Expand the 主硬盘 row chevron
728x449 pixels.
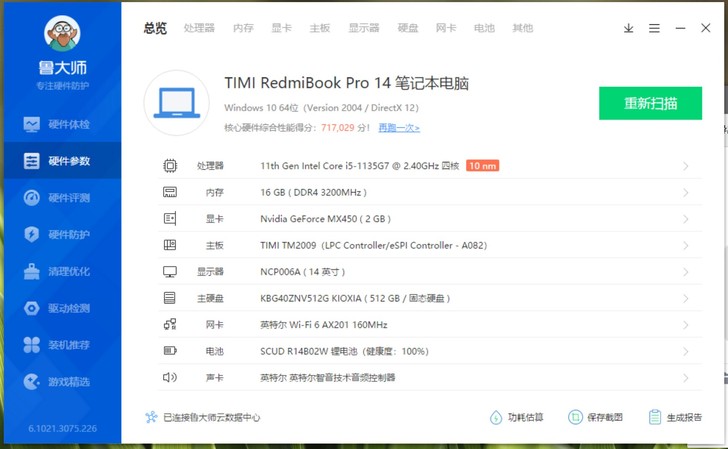coord(685,299)
